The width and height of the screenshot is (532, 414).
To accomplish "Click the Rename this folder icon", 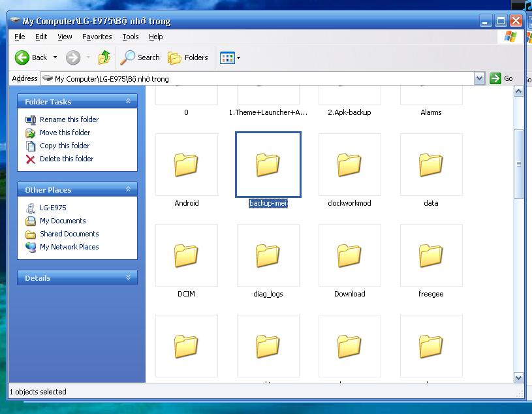I will coord(31,119).
